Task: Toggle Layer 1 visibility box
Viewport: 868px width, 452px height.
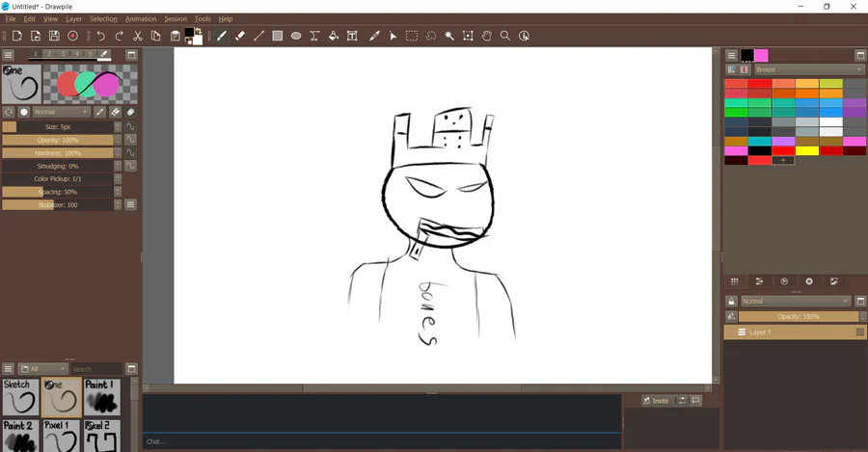Action: click(859, 332)
